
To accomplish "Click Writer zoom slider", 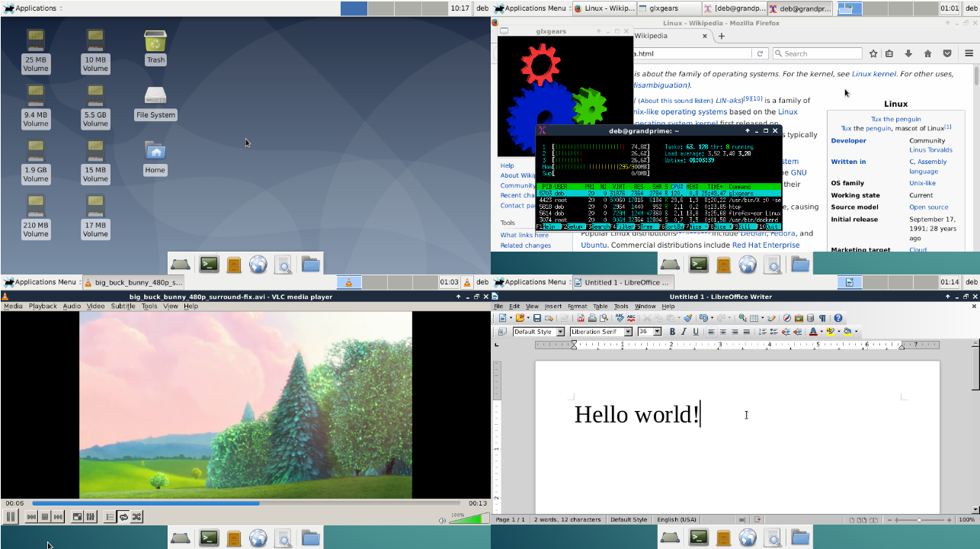I will point(921,520).
